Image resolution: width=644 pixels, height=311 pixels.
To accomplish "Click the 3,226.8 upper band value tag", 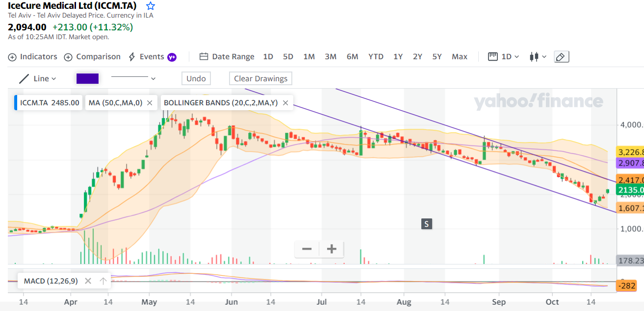I will point(630,152).
